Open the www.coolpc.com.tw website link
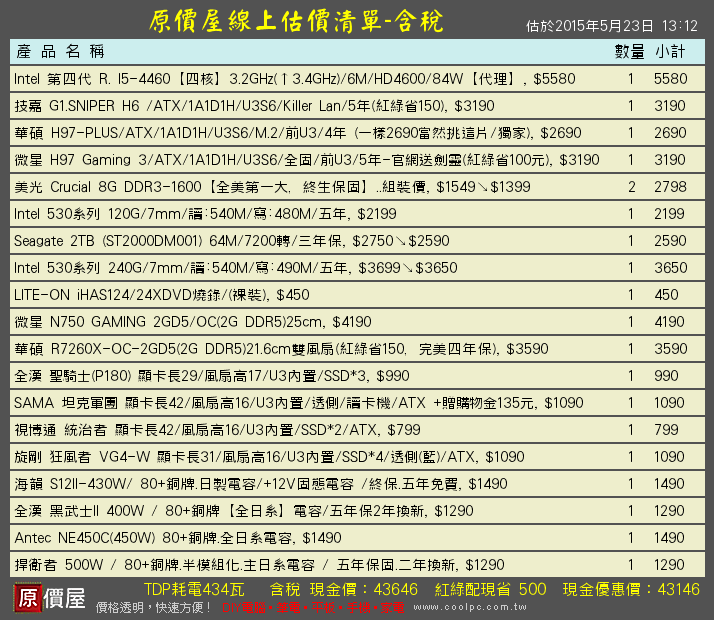 470,607
